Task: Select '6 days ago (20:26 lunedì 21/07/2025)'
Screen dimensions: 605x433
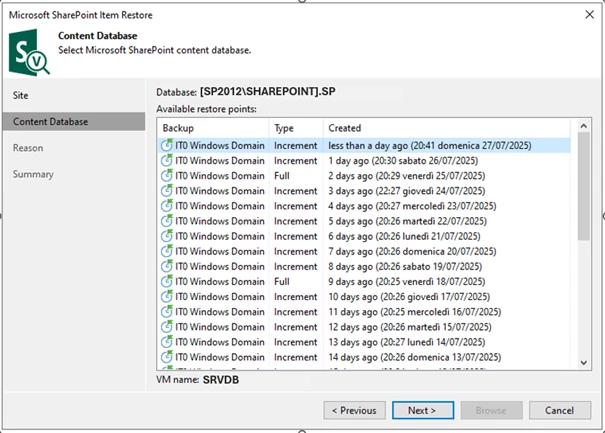Action: pyautogui.click(x=404, y=236)
